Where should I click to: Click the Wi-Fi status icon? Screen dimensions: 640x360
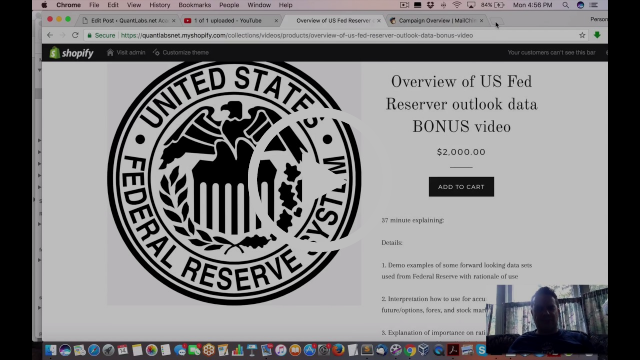coord(457,5)
